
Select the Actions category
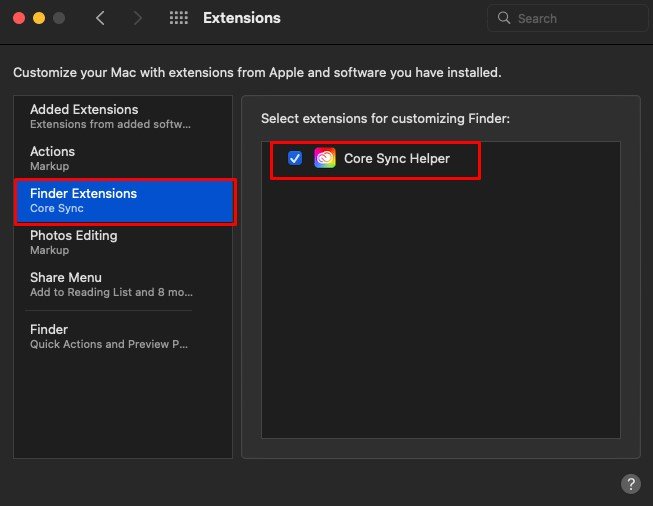[x=123, y=158]
